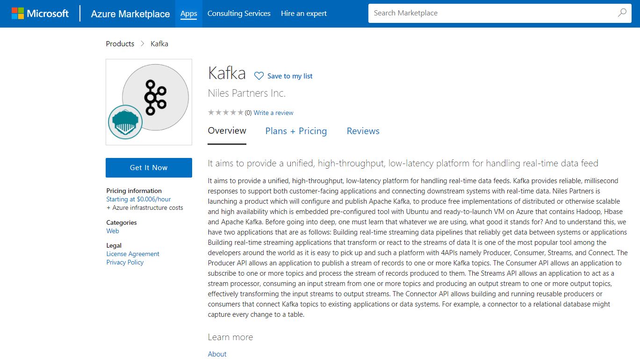
Task: Switch to the Reviews tab
Action: click(363, 131)
